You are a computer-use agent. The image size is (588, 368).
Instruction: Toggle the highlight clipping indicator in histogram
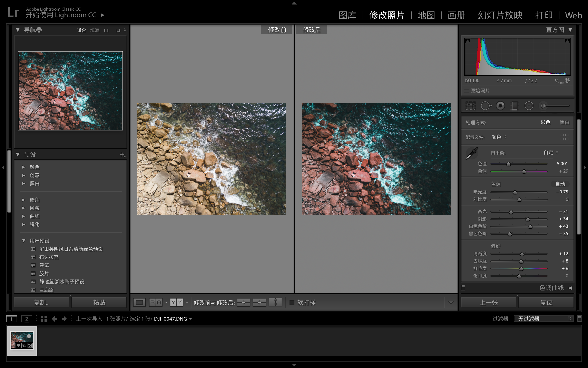(567, 41)
